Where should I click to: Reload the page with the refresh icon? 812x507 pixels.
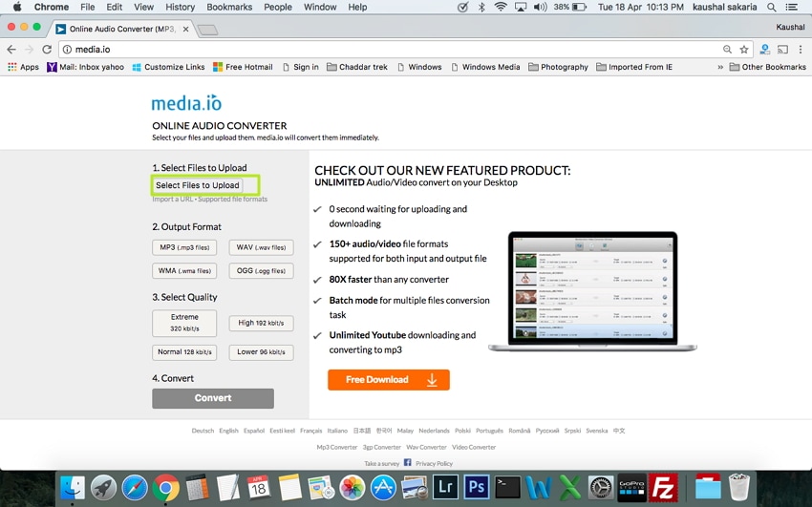pyautogui.click(x=47, y=49)
